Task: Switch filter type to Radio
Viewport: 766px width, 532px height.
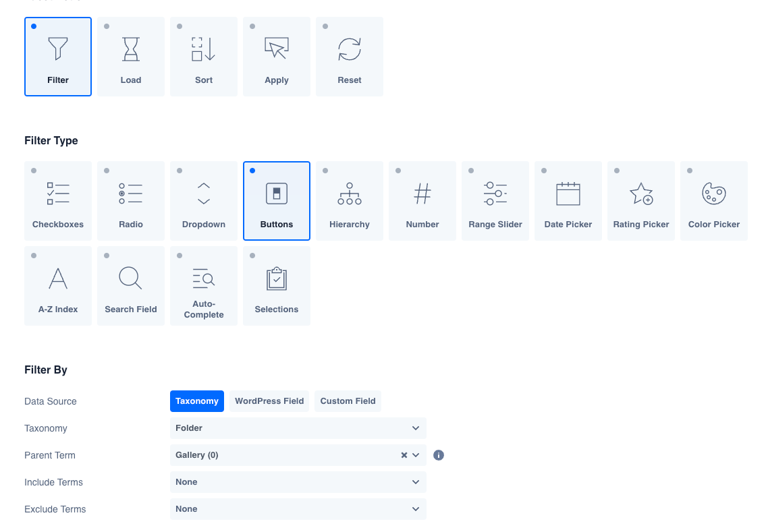Action: pyautogui.click(x=131, y=201)
